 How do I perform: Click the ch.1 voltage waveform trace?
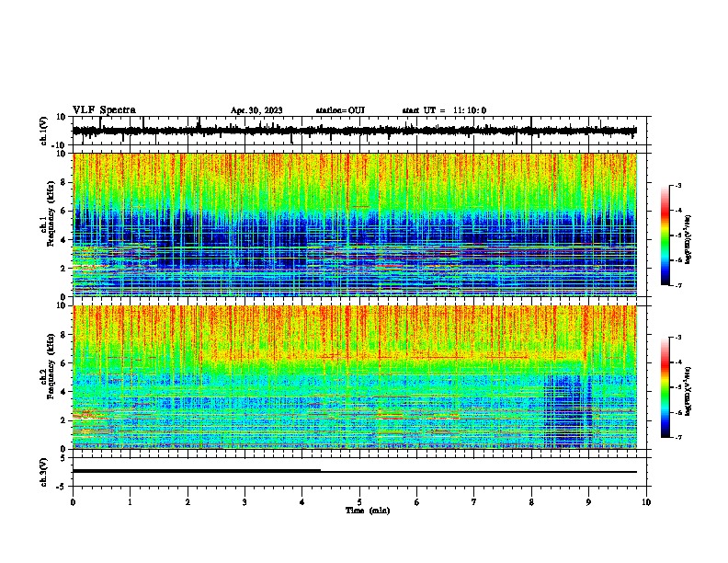tap(354, 131)
